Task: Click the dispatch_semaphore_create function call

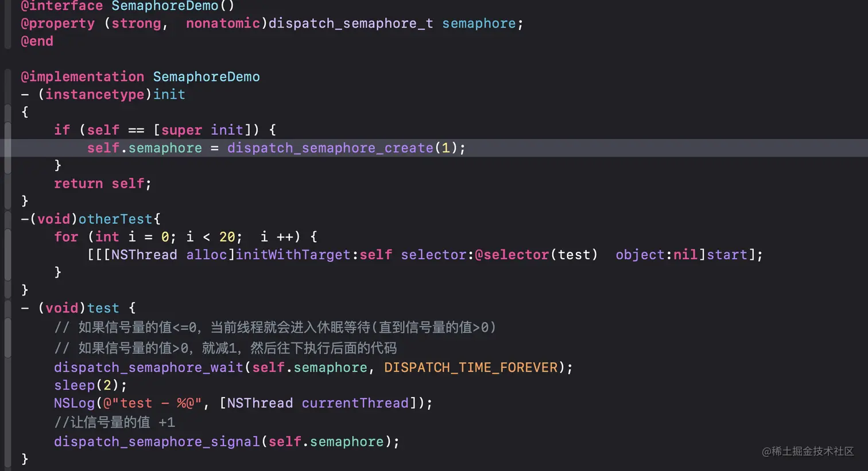Action: tap(330, 148)
